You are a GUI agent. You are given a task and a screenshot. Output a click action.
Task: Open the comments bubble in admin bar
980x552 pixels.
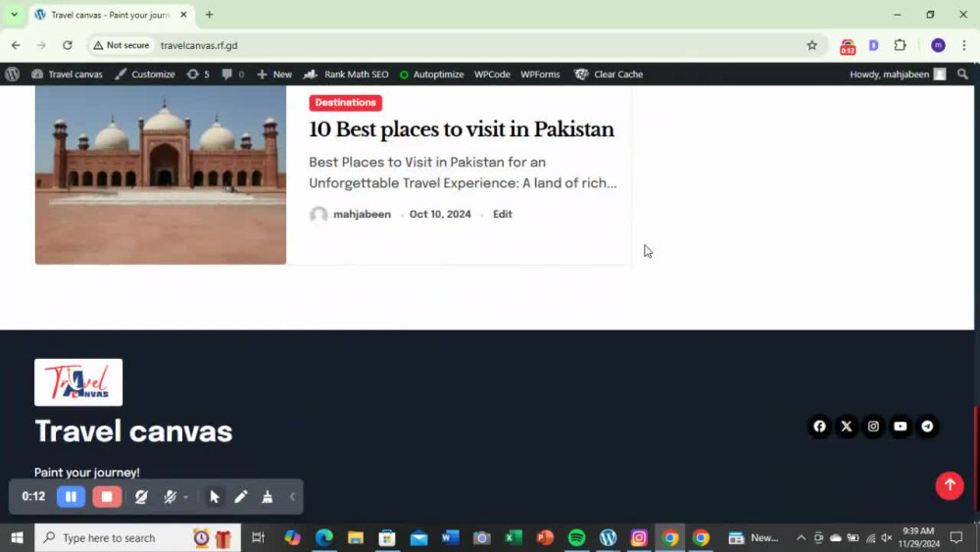click(x=232, y=74)
